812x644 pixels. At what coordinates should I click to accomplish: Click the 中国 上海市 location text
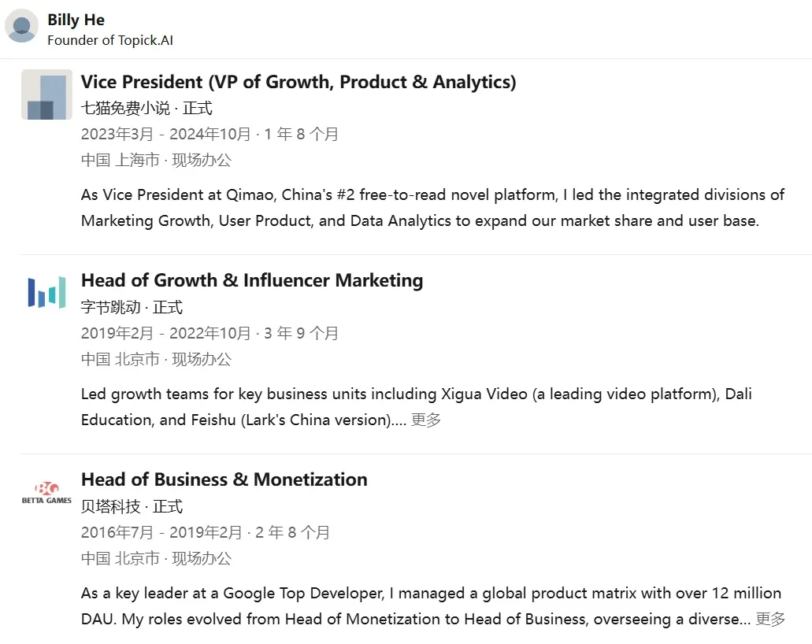(x=121, y=160)
